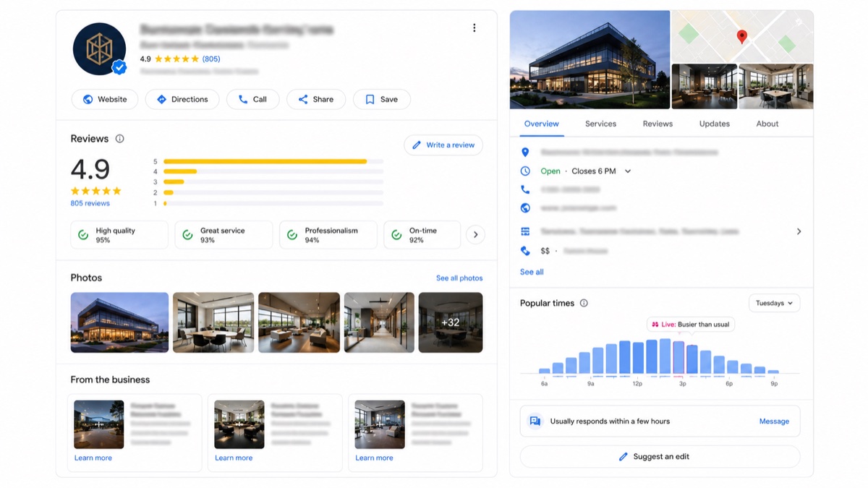Viewport: 868px width, 488px height.
Task: Click Learn more on first business post
Action: click(x=93, y=458)
